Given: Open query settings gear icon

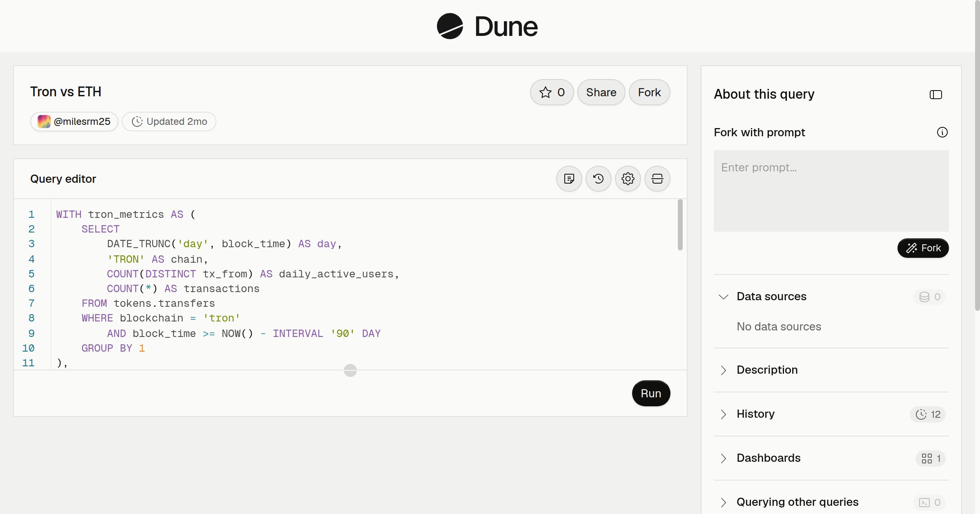Looking at the screenshot, I should (628, 179).
